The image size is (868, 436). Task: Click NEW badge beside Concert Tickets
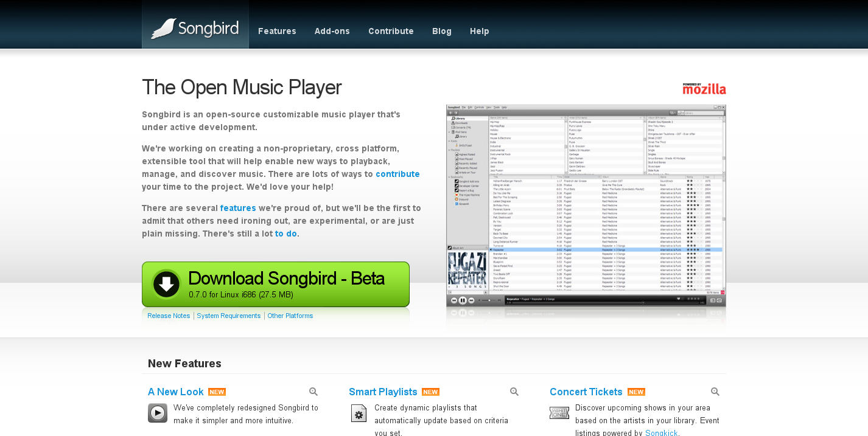point(636,392)
